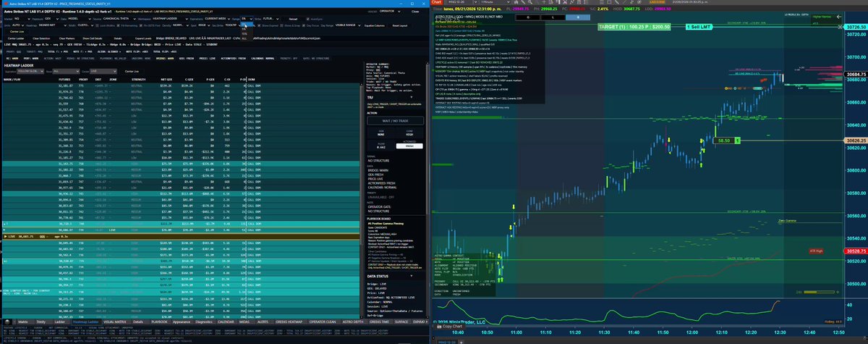Open the chart 1 Minute interval selector
The width and height of the screenshot is (868, 344).
pos(494,2)
